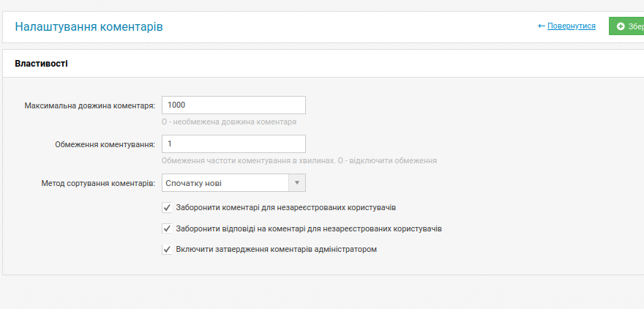Image resolution: width=644 pixels, height=309 pixels.
Task: Click the Налаштування коментарів page title
Action: (89, 26)
